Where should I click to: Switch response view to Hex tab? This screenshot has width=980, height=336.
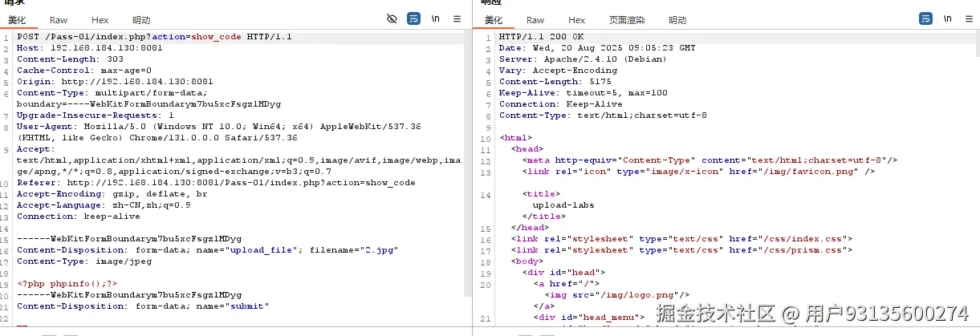[x=576, y=20]
